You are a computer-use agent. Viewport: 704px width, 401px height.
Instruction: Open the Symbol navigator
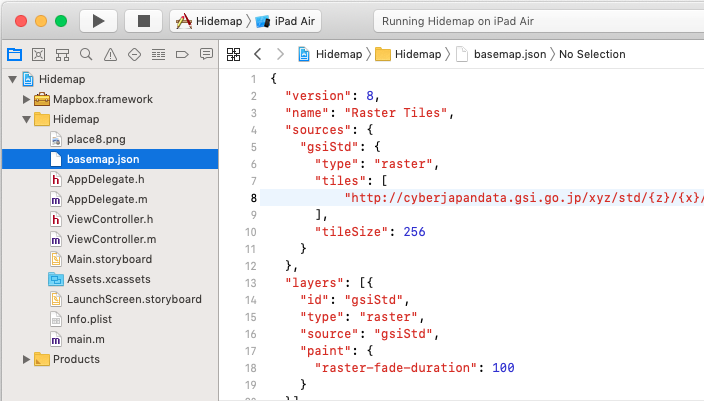click(x=61, y=54)
